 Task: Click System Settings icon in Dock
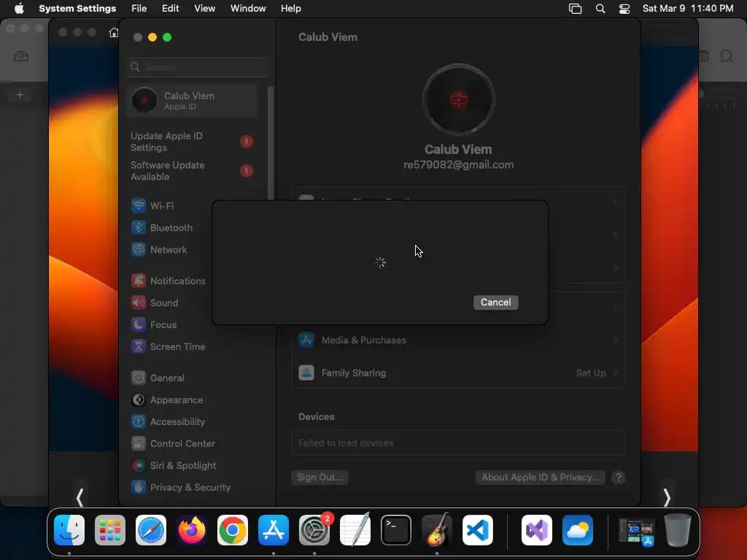314,530
